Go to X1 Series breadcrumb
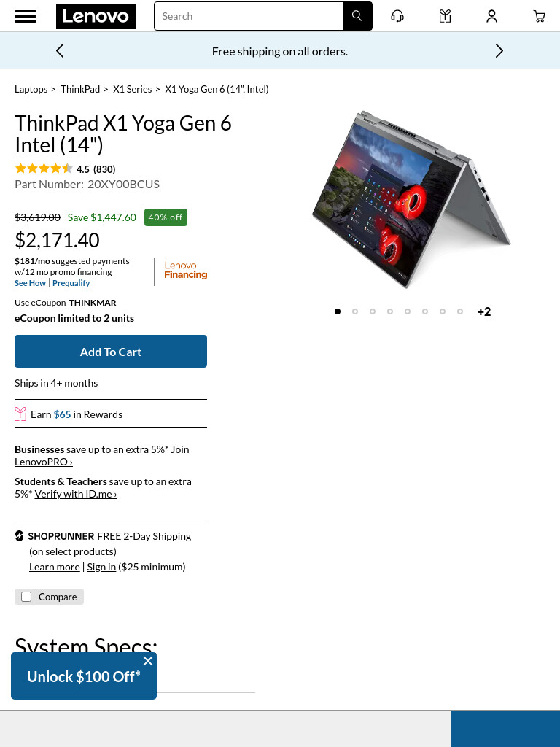 coord(133,89)
